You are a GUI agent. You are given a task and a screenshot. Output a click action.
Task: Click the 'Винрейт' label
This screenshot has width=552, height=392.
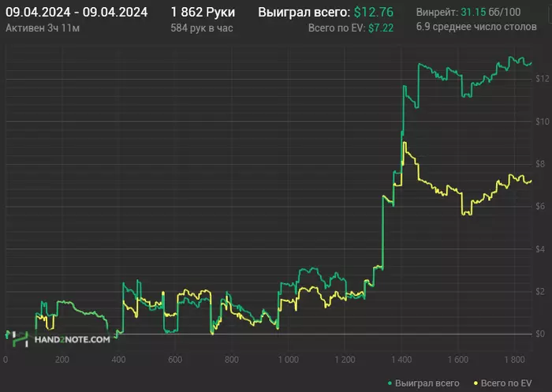tap(437, 13)
